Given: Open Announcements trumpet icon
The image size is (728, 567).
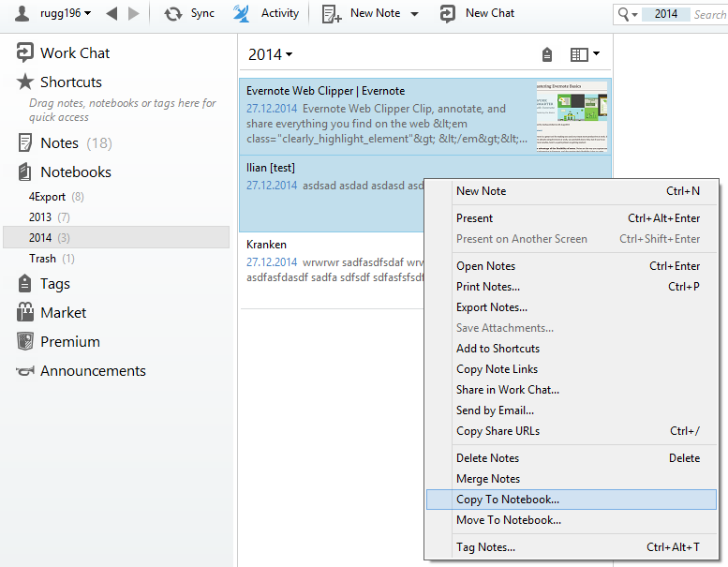Looking at the screenshot, I should pyautogui.click(x=25, y=370).
